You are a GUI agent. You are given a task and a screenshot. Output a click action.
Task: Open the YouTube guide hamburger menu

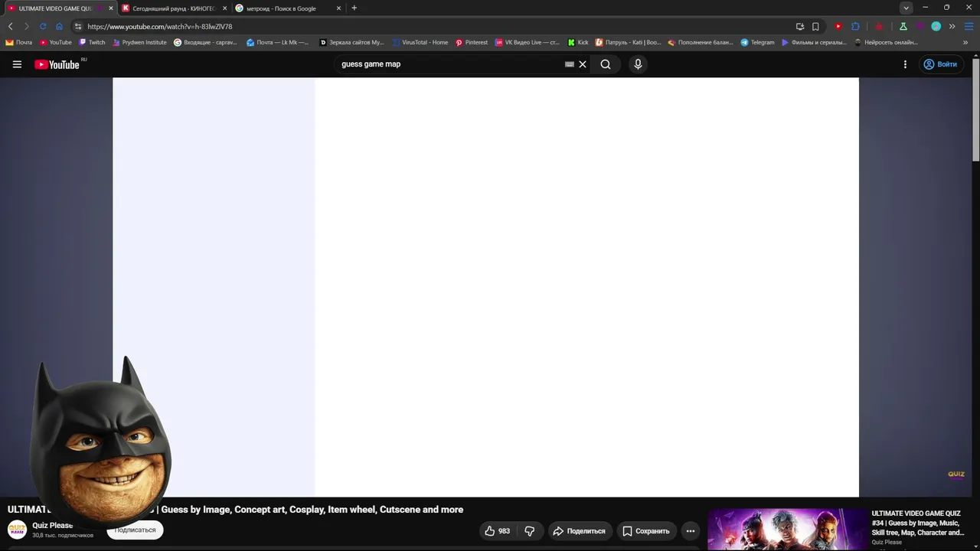click(x=17, y=64)
